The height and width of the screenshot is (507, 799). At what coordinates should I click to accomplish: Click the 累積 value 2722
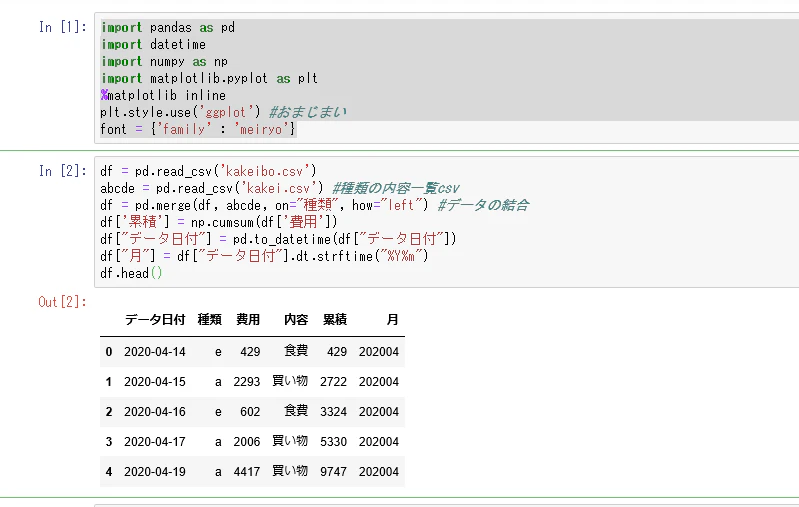point(333,382)
